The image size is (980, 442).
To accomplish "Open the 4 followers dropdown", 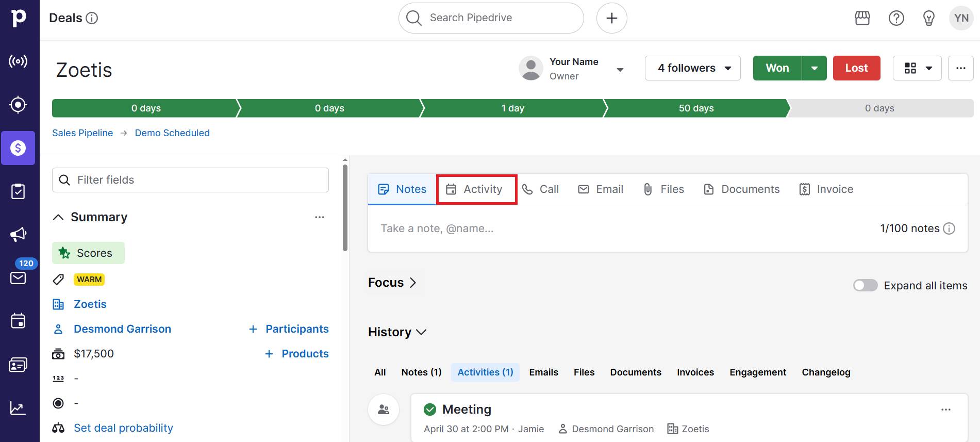I will click(x=693, y=68).
